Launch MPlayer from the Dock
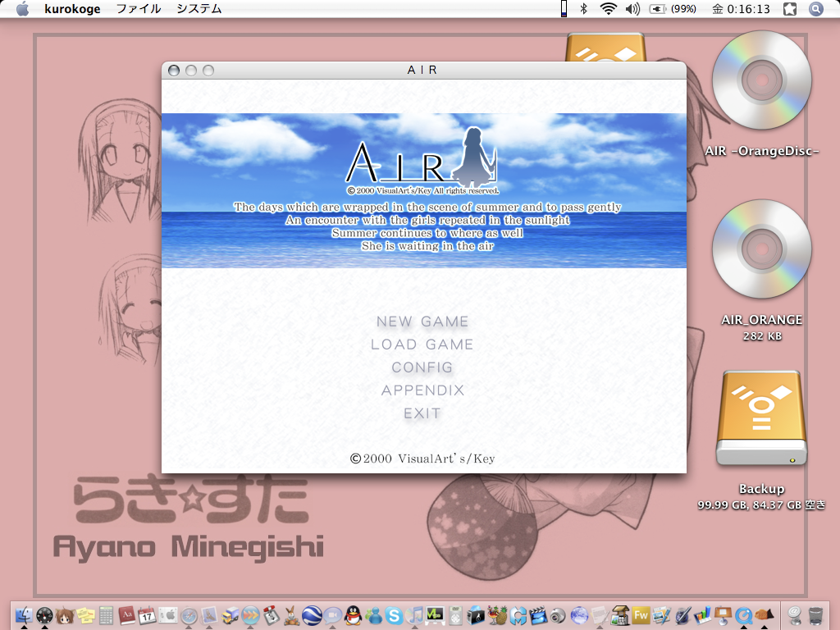The width and height of the screenshot is (840, 630). (x=435, y=615)
